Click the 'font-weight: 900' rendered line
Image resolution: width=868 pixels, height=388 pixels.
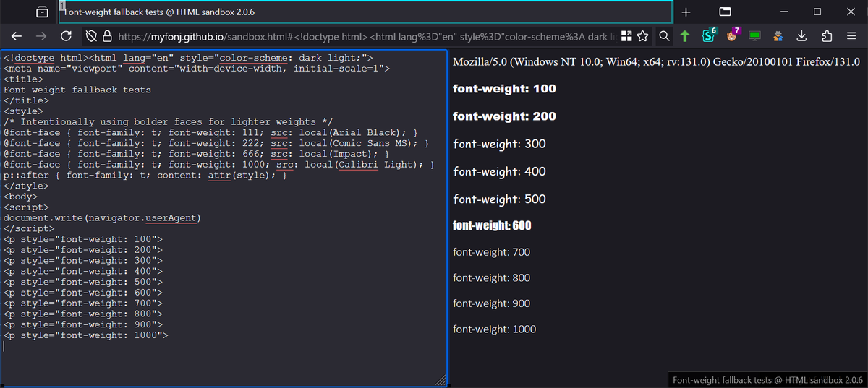[x=491, y=303]
